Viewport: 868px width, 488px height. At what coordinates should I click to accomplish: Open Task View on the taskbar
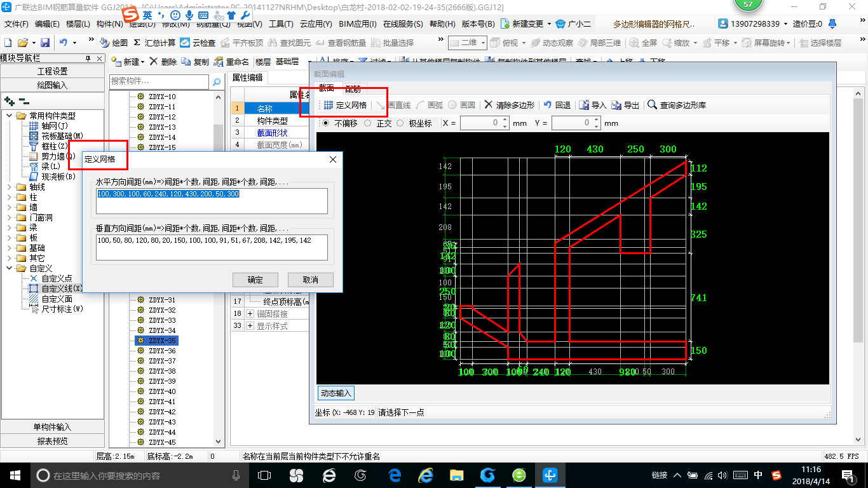pyautogui.click(x=264, y=475)
